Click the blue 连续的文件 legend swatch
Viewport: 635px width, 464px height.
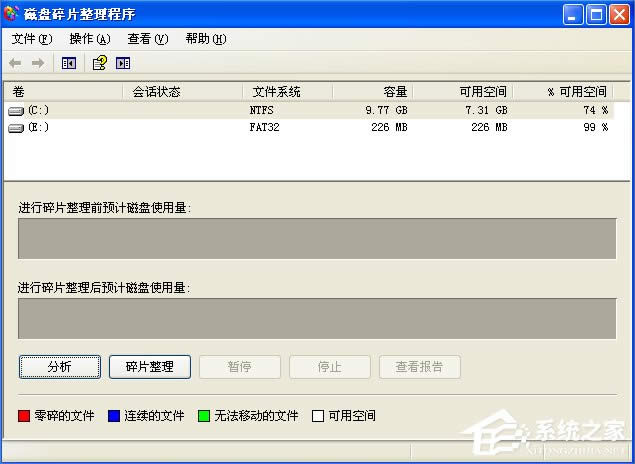click(x=114, y=416)
